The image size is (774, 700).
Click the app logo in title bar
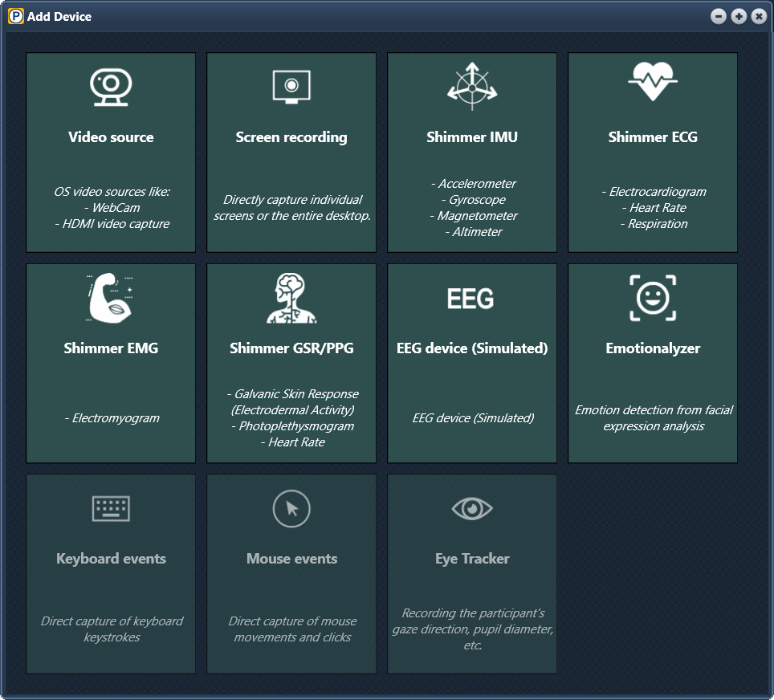[x=16, y=16]
